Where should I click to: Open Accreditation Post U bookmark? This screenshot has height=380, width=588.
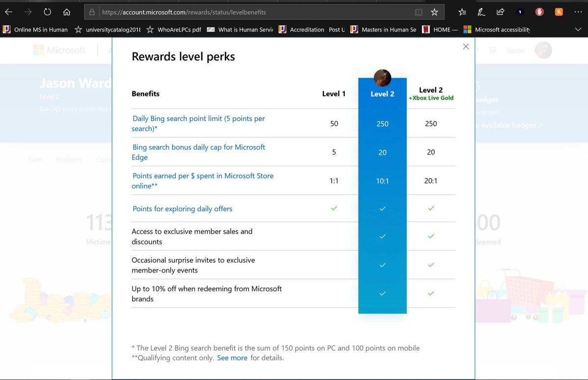pyautogui.click(x=312, y=29)
